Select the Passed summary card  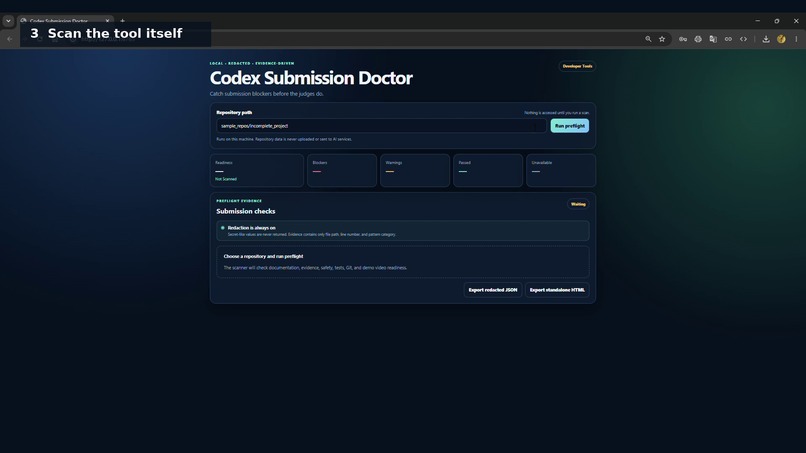pos(488,170)
